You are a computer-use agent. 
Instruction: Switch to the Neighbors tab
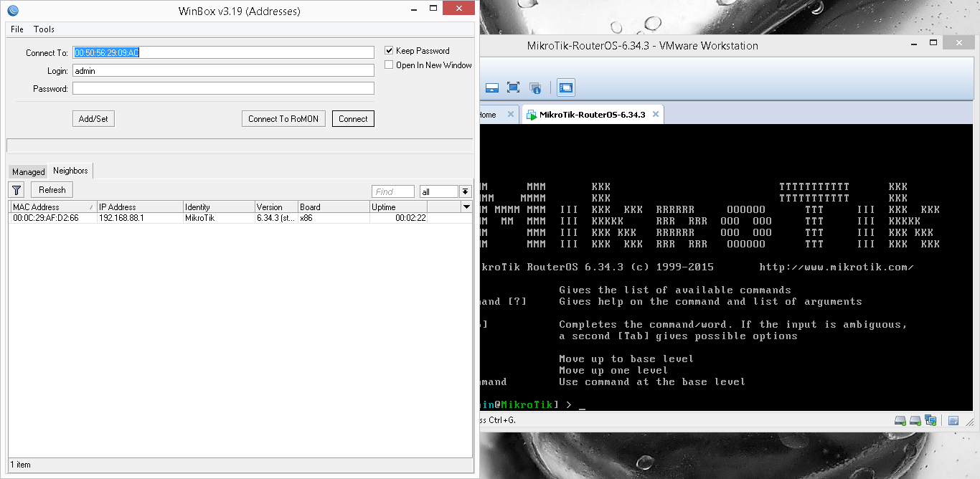70,171
